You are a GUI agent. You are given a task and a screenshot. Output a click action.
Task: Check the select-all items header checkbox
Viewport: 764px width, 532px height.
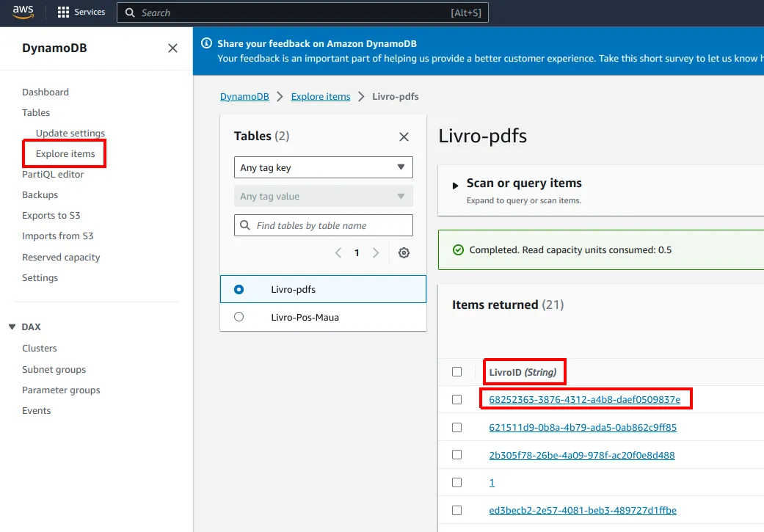click(456, 372)
